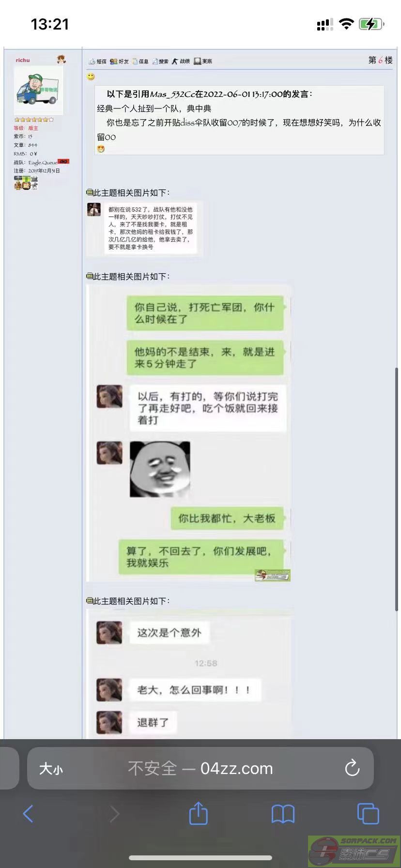This screenshot has height=868, width=401.
Task: Open the 好友 friends icon
Action: (119, 62)
